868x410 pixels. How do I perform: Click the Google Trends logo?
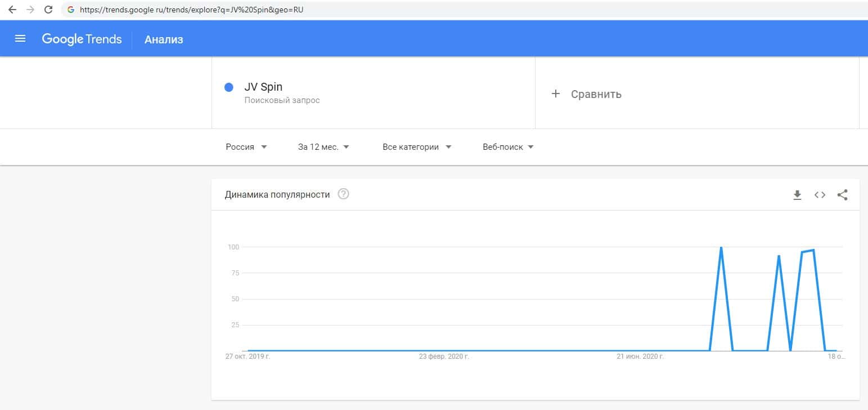(82, 39)
